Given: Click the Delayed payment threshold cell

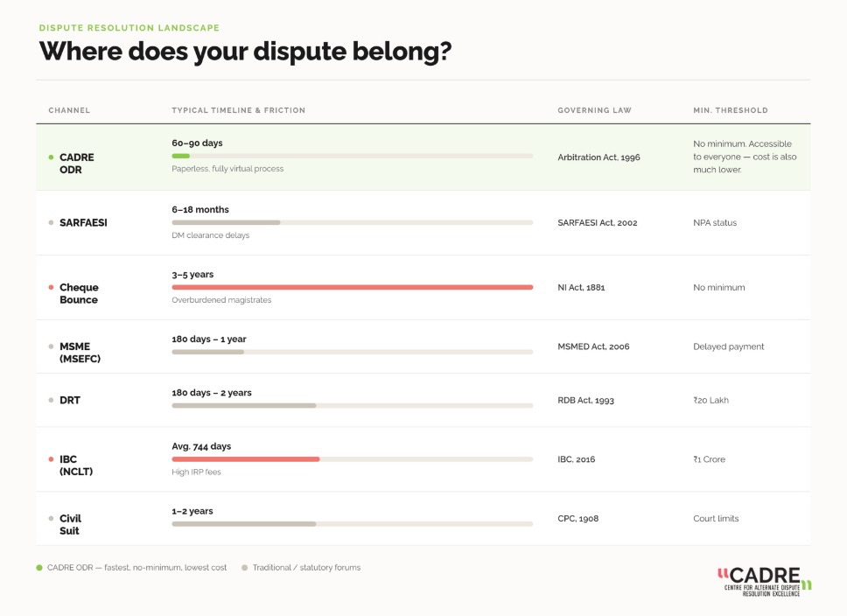Looking at the screenshot, I should (729, 346).
